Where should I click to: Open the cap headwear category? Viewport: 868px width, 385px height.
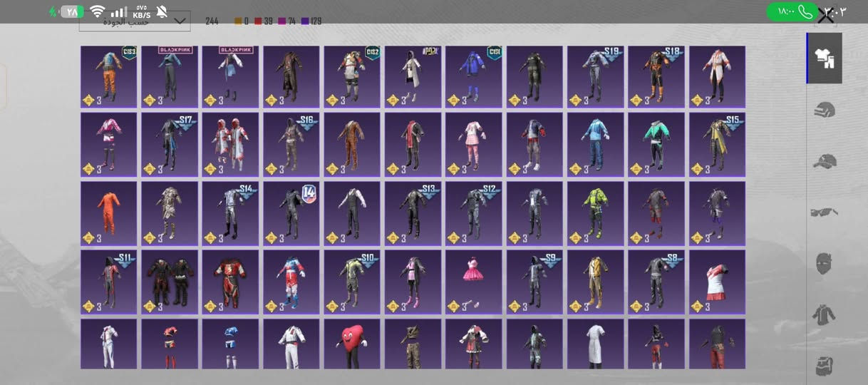(x=825, y=160)
